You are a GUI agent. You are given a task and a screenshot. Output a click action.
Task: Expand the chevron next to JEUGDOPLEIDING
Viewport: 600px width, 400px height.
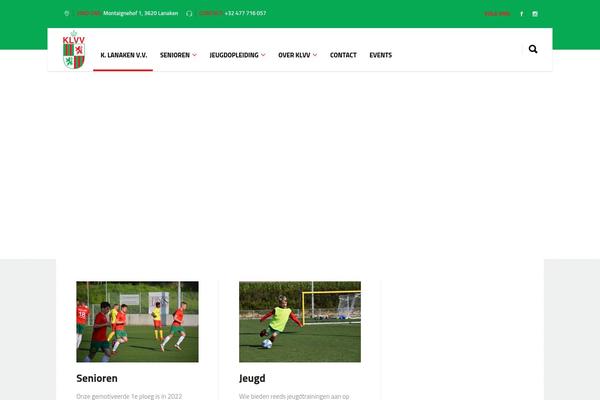(263, 55)
